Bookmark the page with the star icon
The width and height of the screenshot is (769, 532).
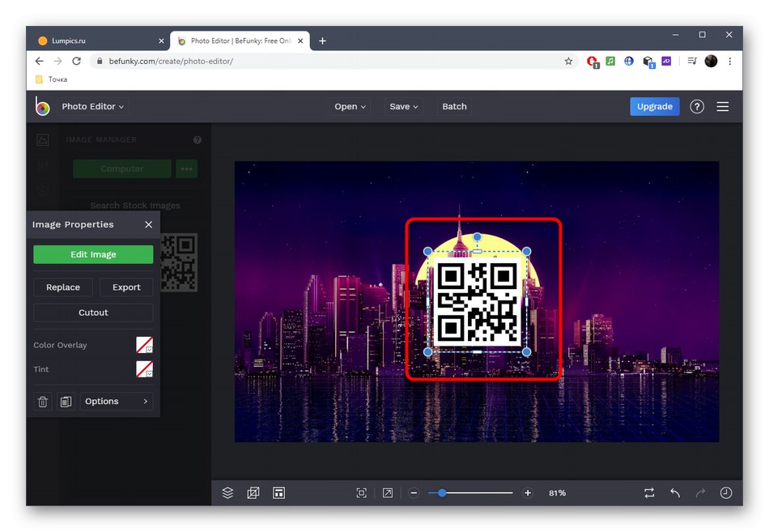coord(568,61)
